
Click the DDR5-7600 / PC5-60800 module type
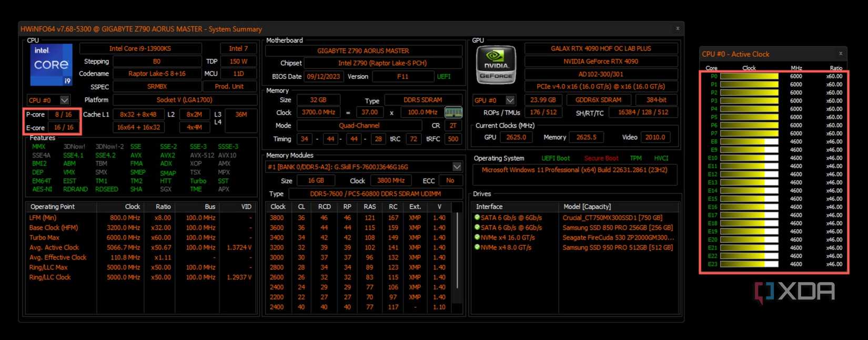pyautogui.click(x=376, y=194)
